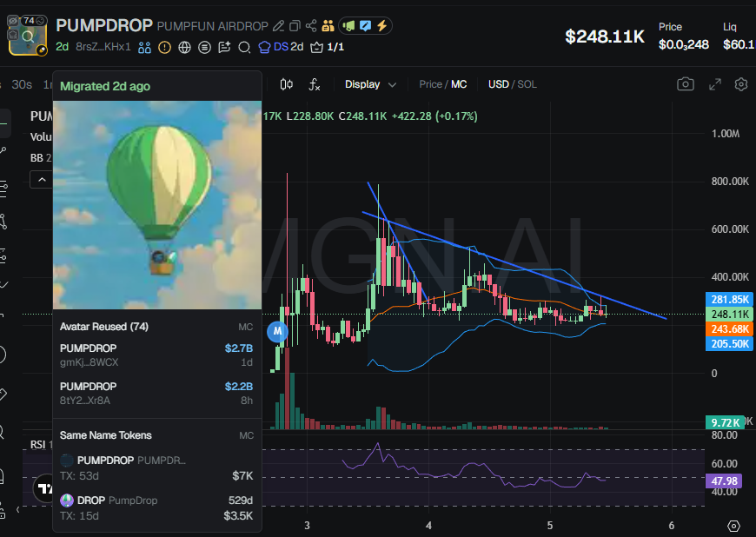Copy contract address 8rsZ...KHx1

click(x=103, y=47)
